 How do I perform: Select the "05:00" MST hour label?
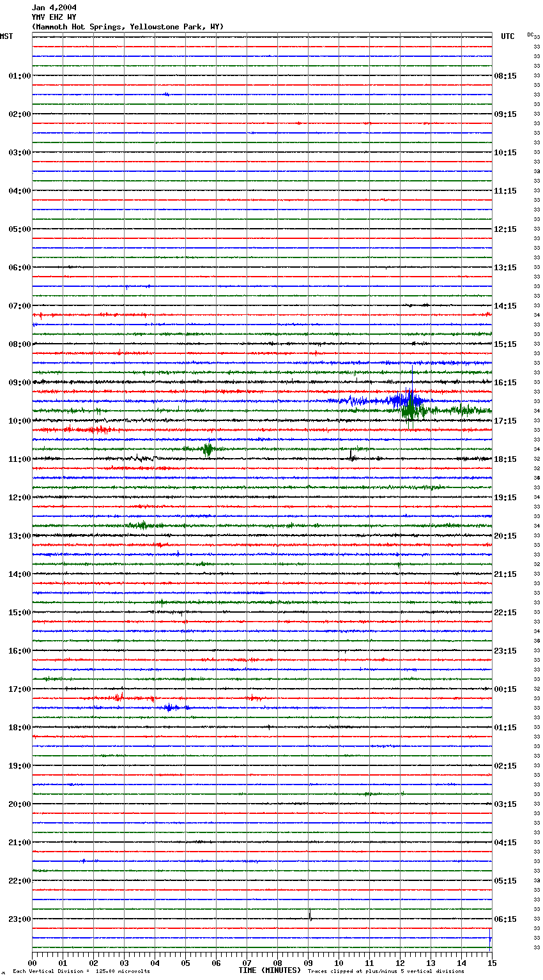(20, 229)
